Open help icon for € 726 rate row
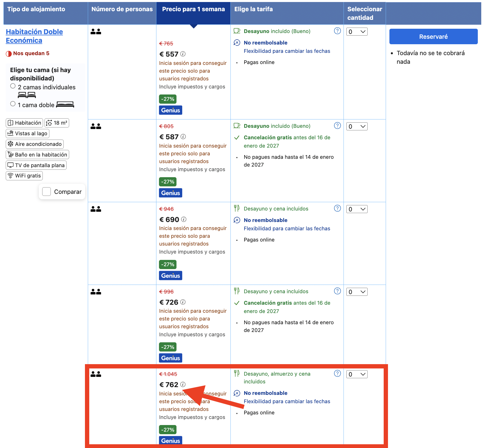 coord(337,291)
